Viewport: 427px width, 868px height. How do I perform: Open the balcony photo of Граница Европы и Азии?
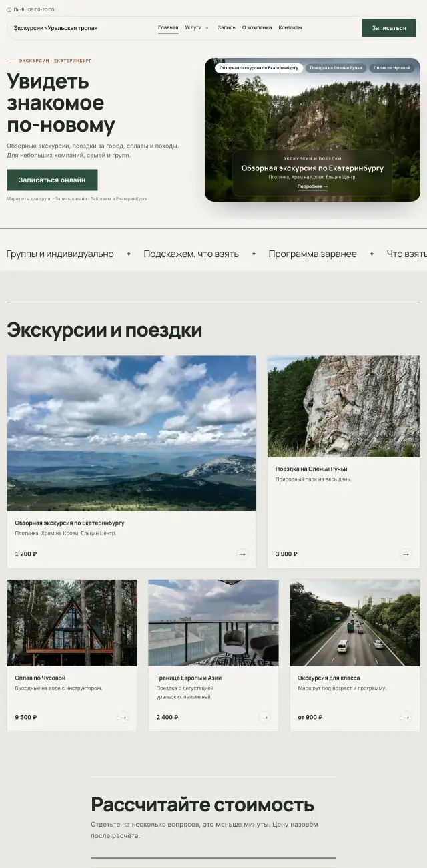[213, 623]
